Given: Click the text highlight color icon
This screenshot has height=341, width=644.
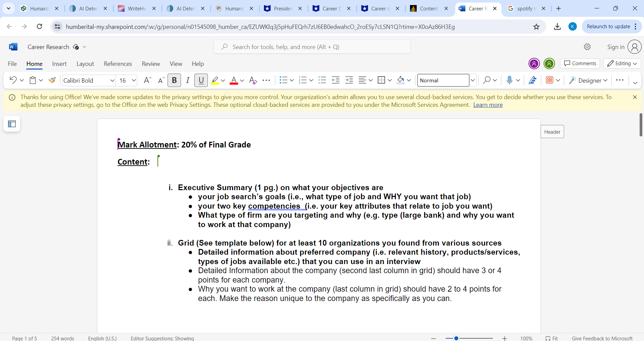Looking at the screenshot, I should point(215,80).
